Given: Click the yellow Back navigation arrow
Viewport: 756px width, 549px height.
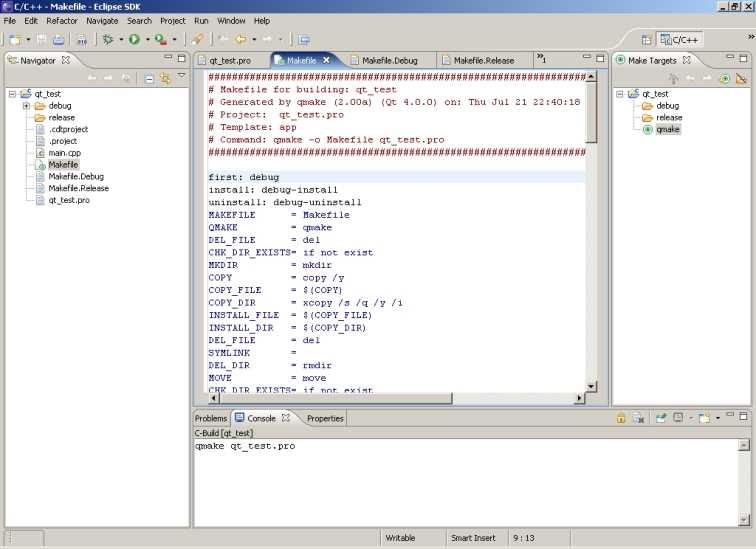Looking at the screenshot, I should [x=240, y=40].
